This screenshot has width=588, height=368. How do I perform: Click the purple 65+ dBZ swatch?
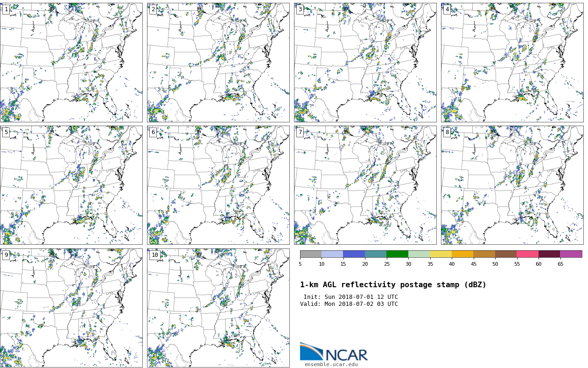point(571,254)
